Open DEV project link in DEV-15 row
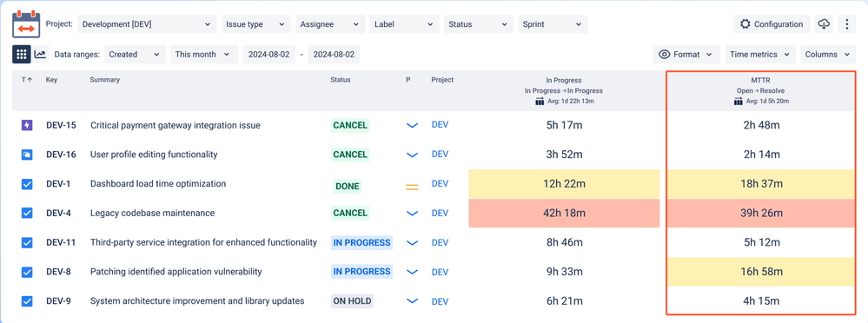Screen dimensions: 868x323 441,125
